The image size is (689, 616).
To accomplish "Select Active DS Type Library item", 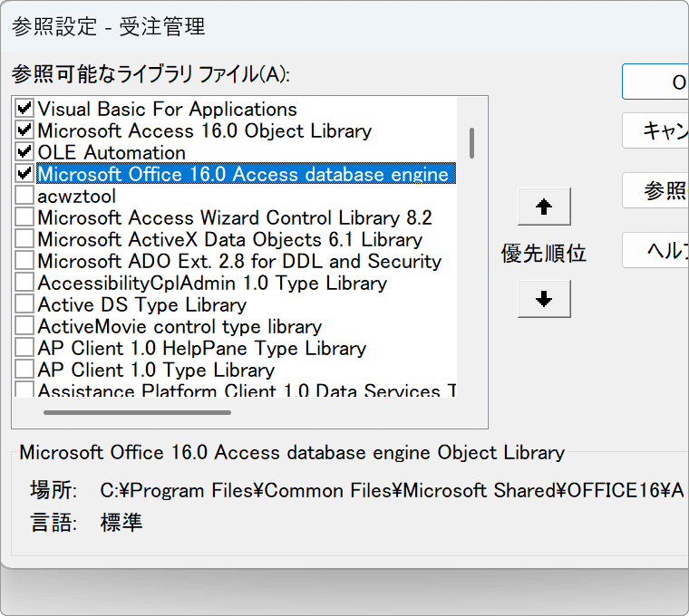I will point(141,304).
